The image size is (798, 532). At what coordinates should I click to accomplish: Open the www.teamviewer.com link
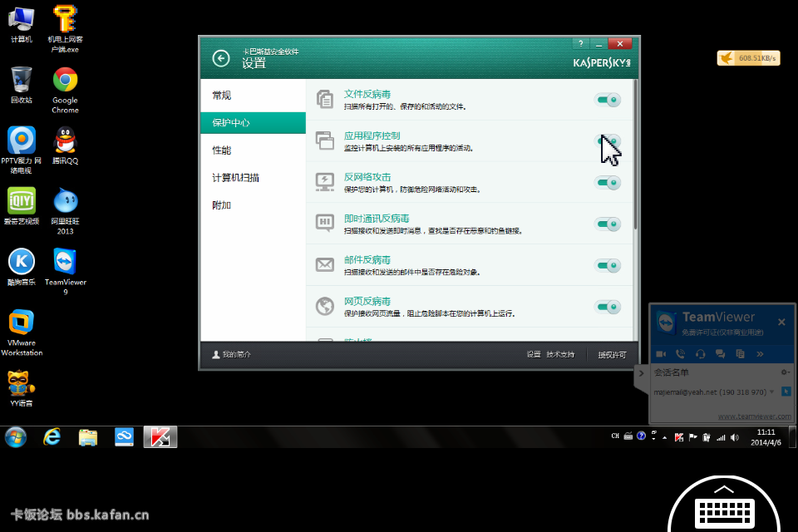coord(754,416)
